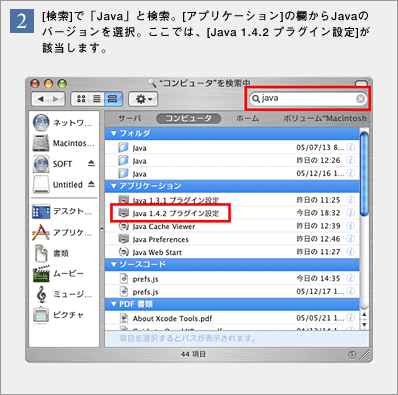Click status bar circular icon near 44 項目
398x395 pixels.
click(x=352, y=355)
